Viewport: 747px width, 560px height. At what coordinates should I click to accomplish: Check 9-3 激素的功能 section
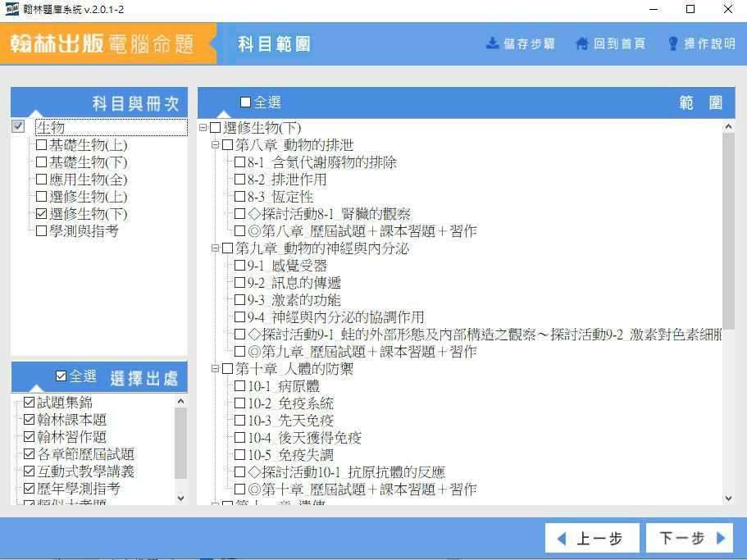(239, 300)
